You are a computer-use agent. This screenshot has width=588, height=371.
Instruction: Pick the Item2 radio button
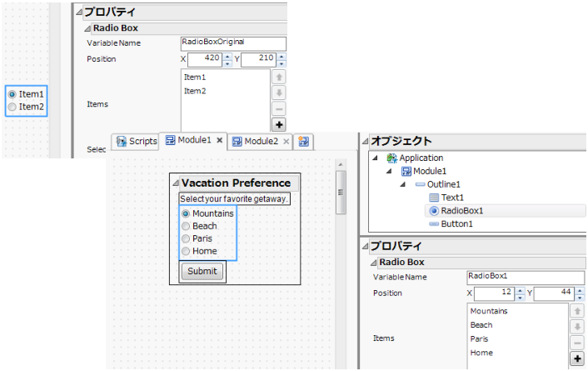coord(12,107)
